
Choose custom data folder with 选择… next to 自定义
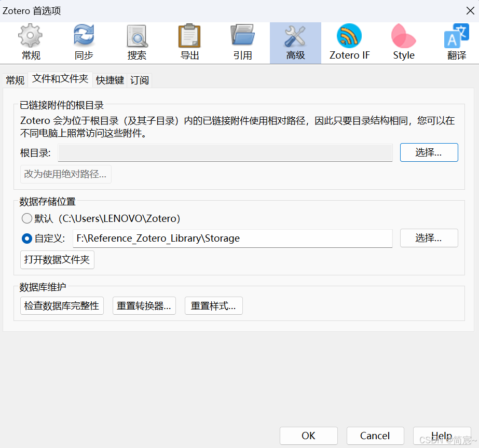pos(429,238)
